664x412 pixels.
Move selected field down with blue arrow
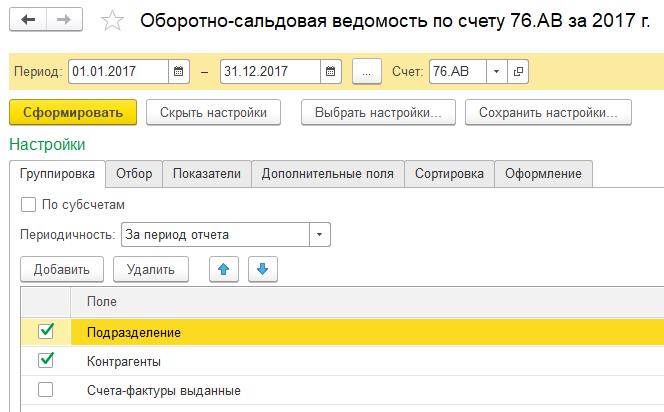263,269
